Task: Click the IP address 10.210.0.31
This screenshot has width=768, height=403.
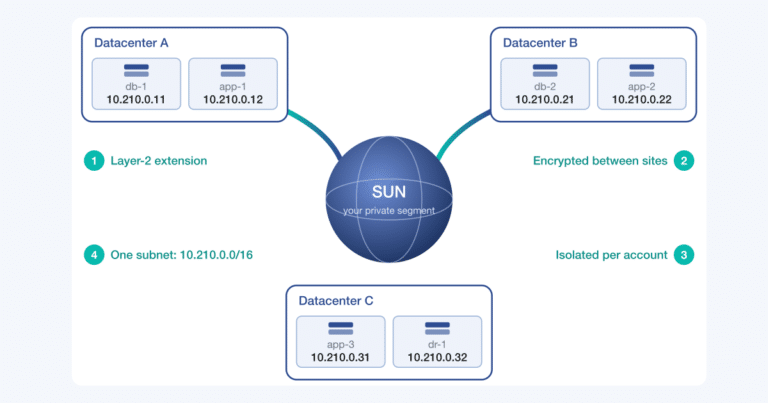Action: 340,357
